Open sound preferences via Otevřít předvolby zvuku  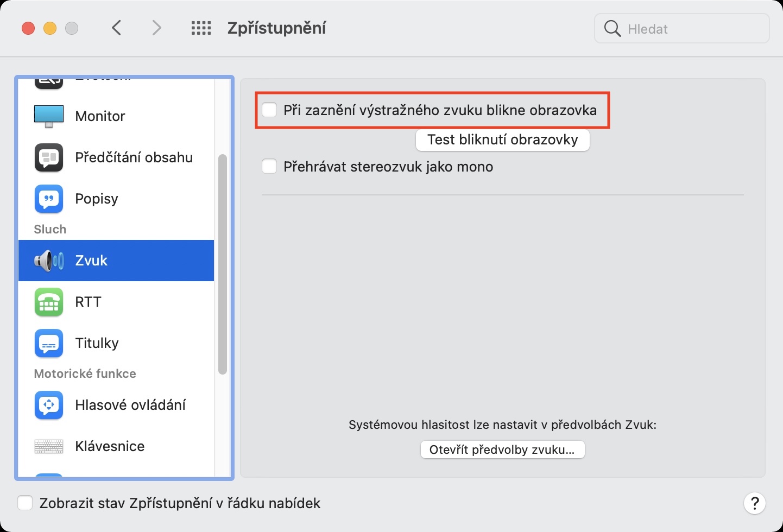tap(502, 449)
